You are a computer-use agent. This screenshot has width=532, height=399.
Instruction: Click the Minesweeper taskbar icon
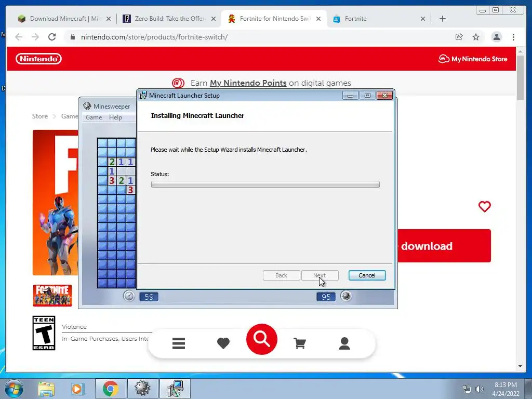click(142, 389)
